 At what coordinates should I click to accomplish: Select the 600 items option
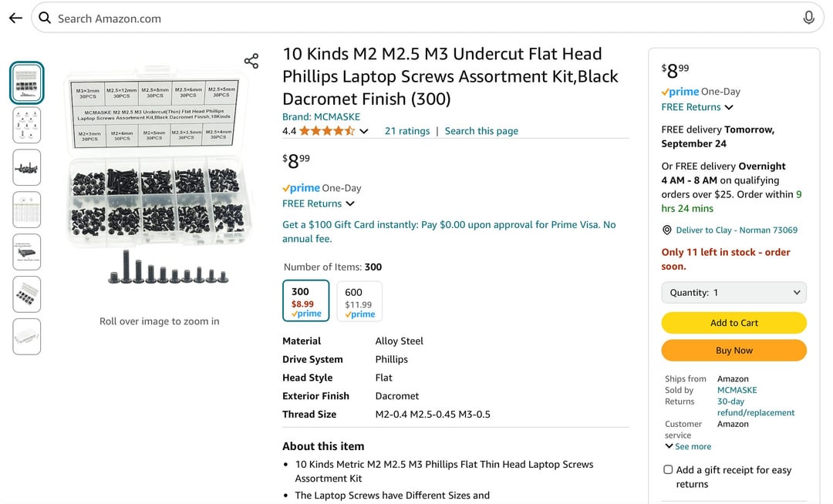pyautogui.click(x=359, y=301)
